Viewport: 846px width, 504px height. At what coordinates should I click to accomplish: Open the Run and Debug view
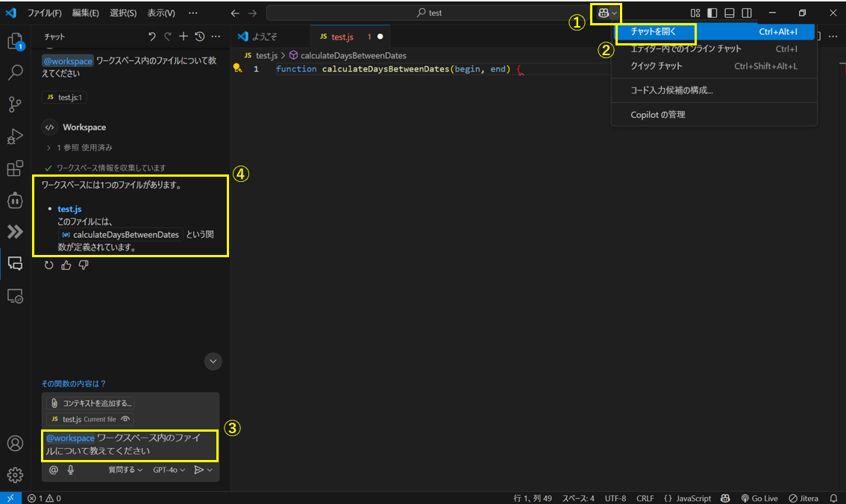tap(15, 136)
